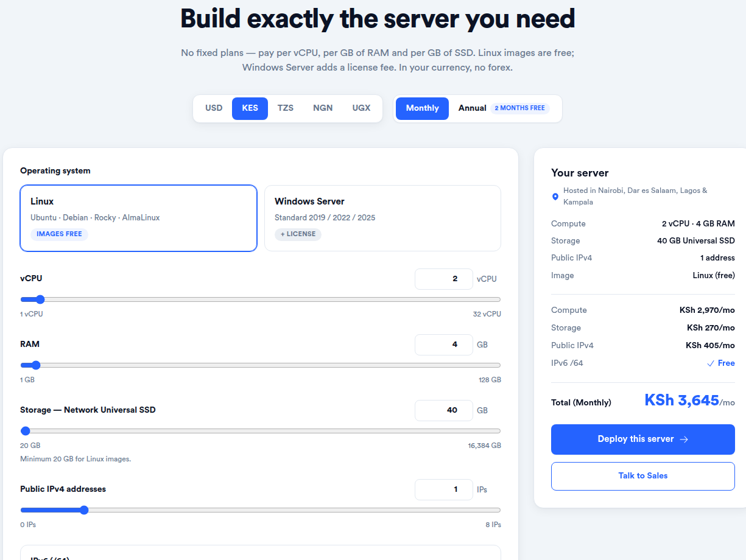
Task: Click the 2 vCPU · 4 GB RAM summary value
Action: pos(698,224)
